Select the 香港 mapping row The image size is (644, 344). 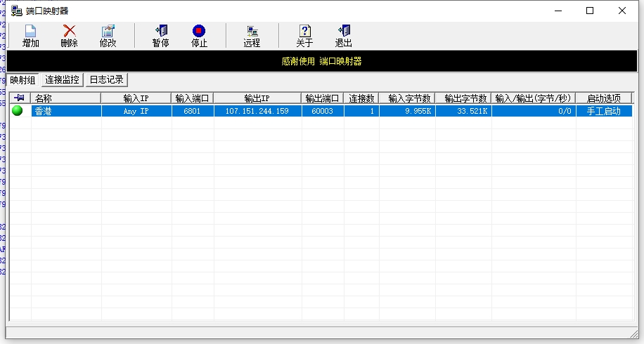coord(65,111)
